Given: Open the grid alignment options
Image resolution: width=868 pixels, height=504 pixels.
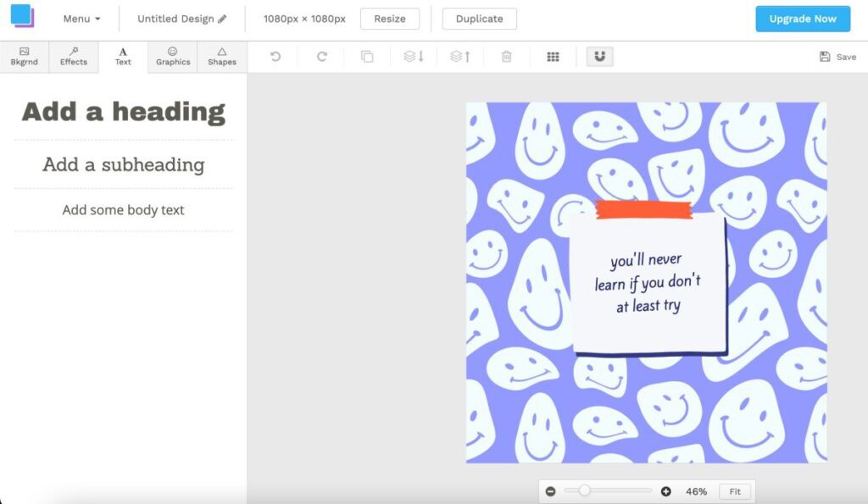Looking at the screenshot, I should [553, 57].
